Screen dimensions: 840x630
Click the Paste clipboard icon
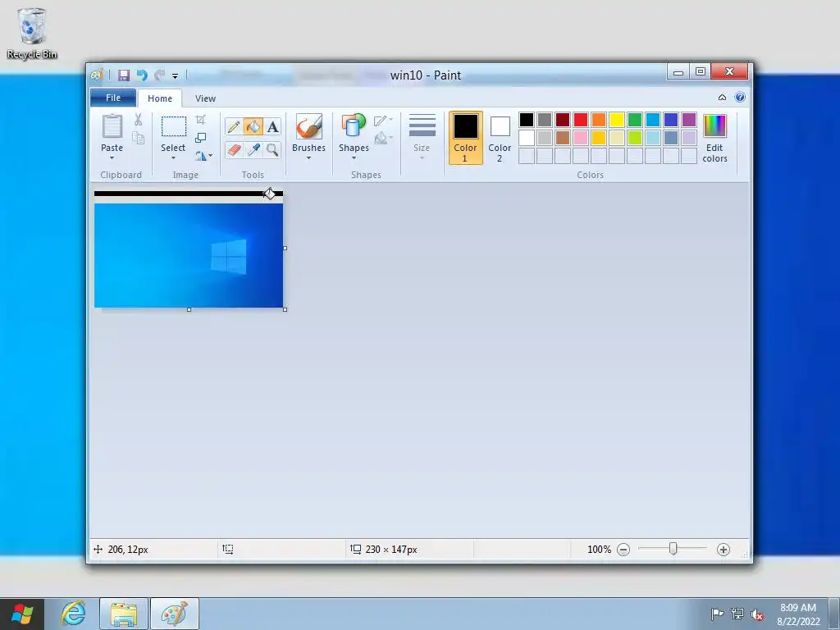click(x=112, y=126)
